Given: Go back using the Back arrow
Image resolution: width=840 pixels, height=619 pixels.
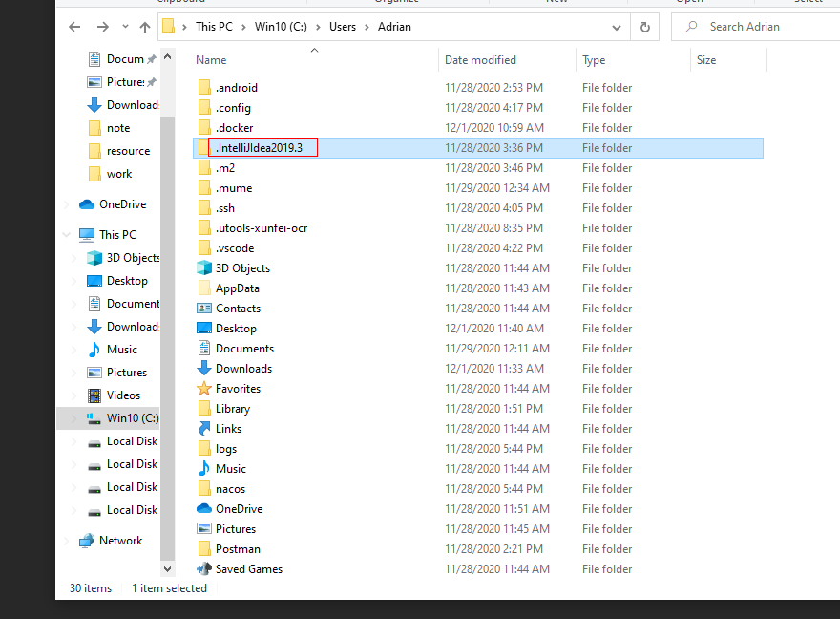Looking at the screenshot, I should (74, 27).
